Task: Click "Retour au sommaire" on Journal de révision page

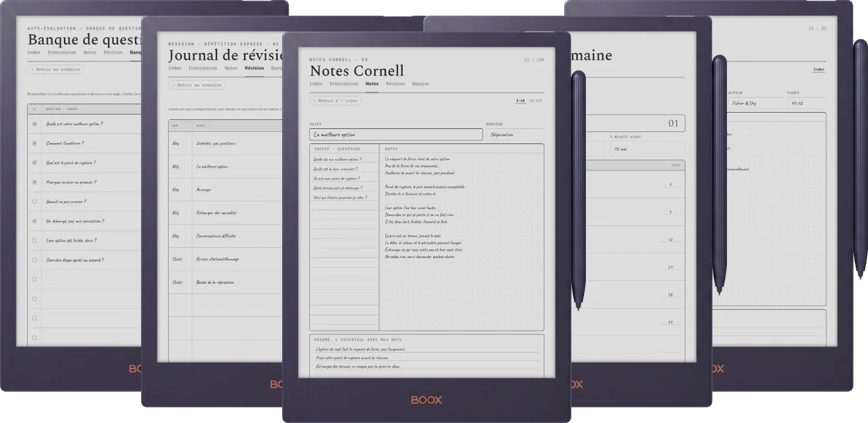Action: click(197, 85)
